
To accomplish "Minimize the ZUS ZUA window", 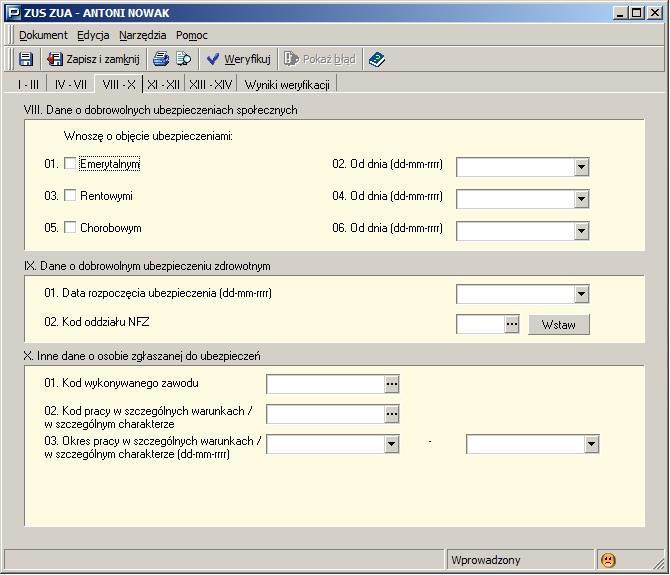I will (620, 13).
